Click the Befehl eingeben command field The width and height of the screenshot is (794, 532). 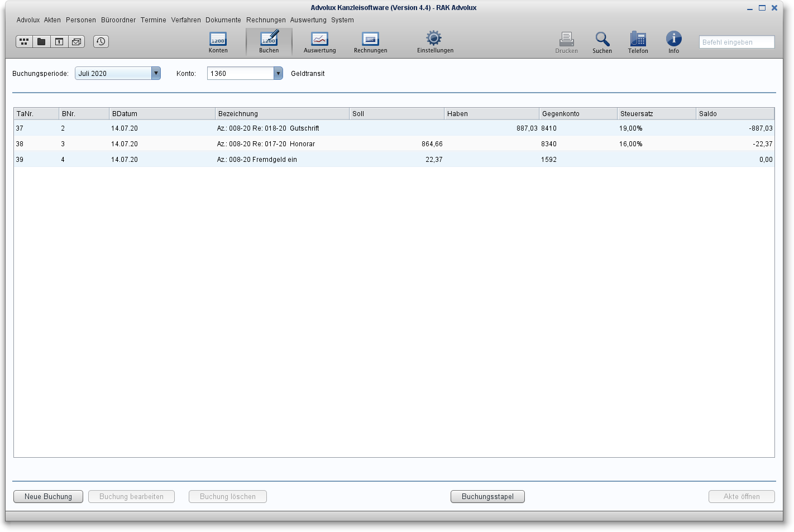pyautogui.click(x=736, y=42)
